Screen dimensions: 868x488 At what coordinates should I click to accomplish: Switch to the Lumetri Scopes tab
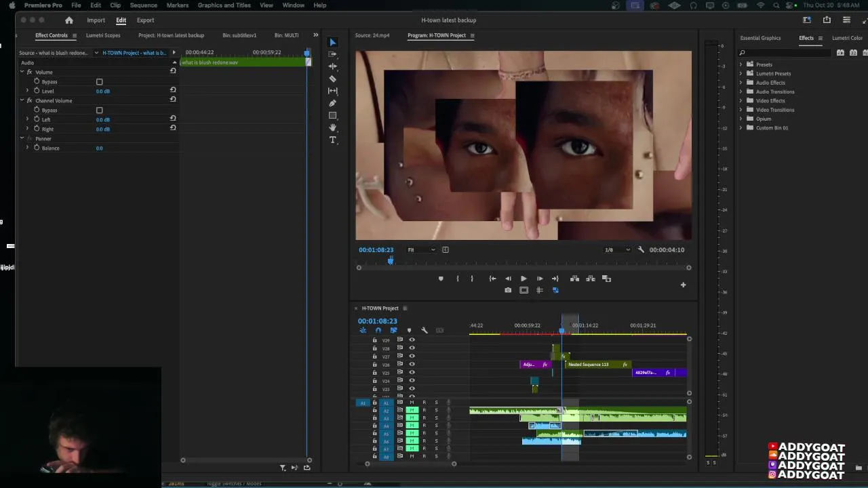click(103, 35)
